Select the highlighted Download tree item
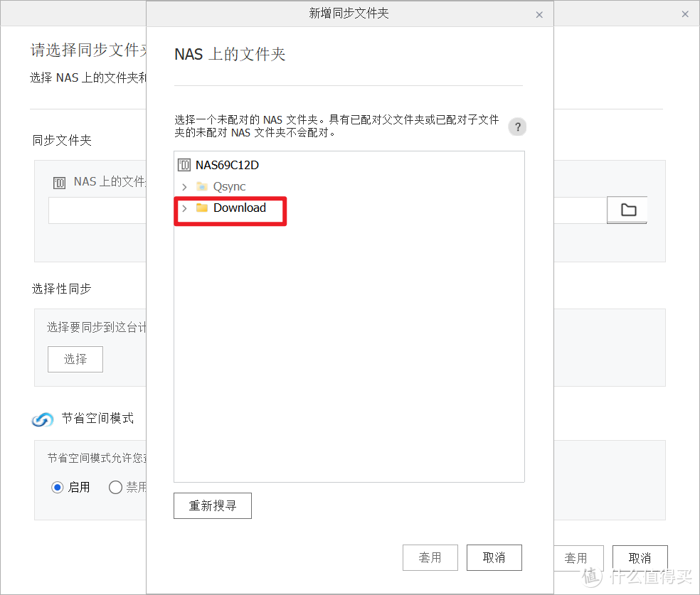The width and height of the screenshot is (700, 595). coord(238,208)
